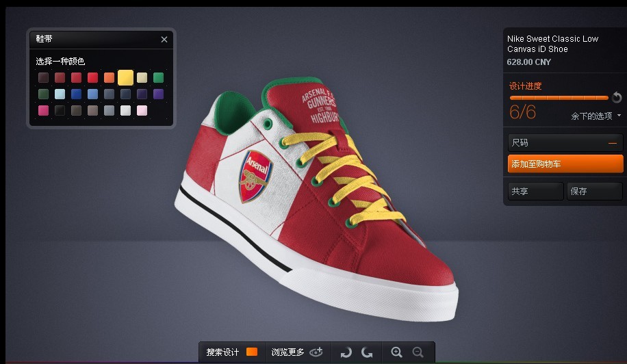Choose the purple lace color swatch
Screen dimensions: 627x364
click(x=159, y=94)
